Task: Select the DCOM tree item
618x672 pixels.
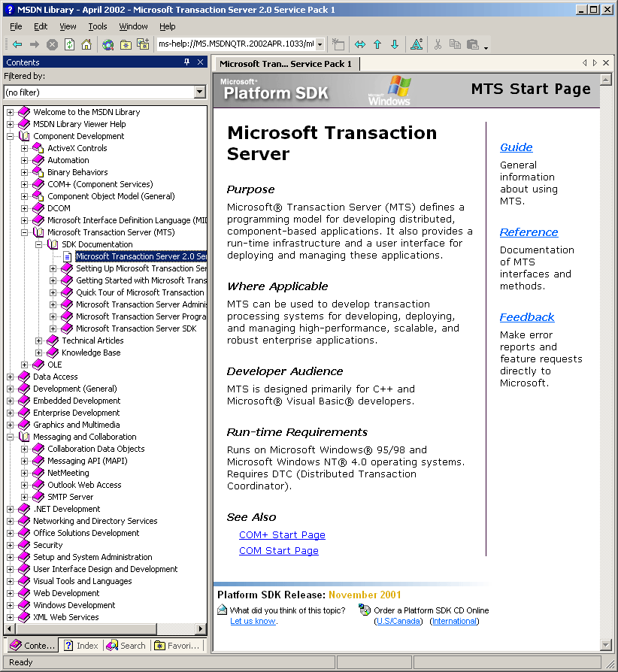Action: coord(59,208)
